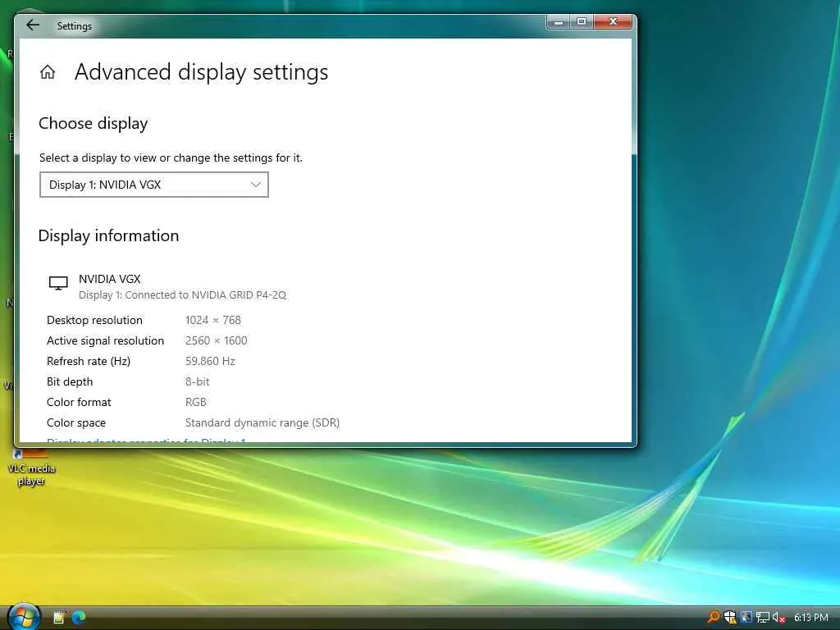Image resolution: width=840 pixels, height=630 pixels.
Task: Open the display adapter properties link
Action: (146, 441)
